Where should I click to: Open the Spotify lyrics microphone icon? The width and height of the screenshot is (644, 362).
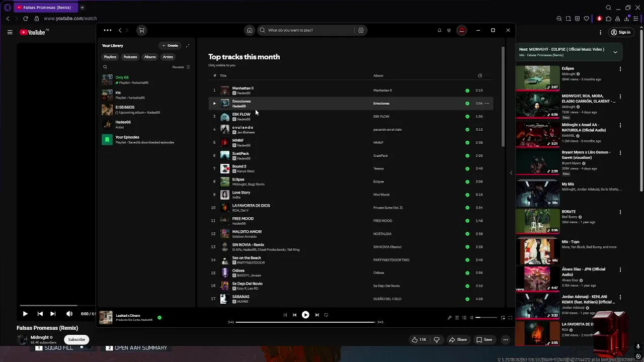click(450, 318)
